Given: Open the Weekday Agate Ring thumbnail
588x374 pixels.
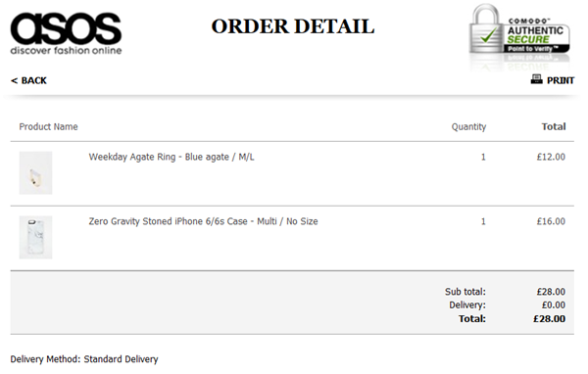Looking at the screenshot, I should point(35,172).
